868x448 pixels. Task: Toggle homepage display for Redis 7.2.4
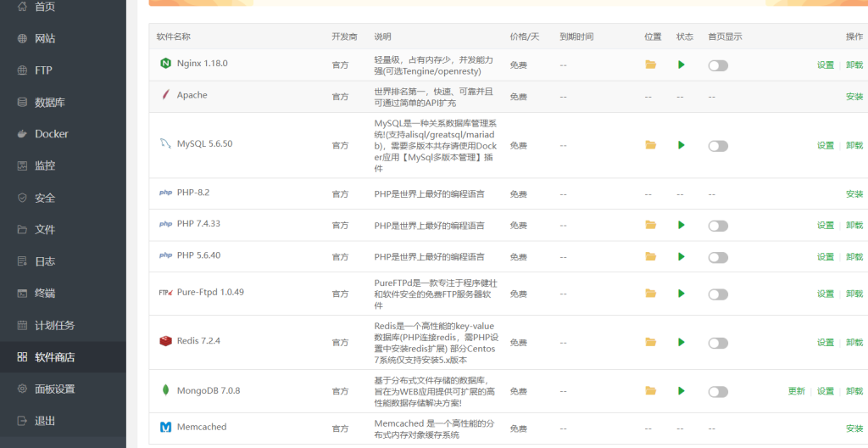(718, 343)
